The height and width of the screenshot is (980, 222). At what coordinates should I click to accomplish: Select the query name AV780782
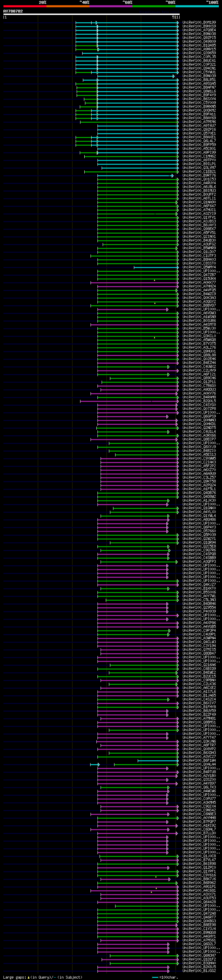(x=13, y=11)
